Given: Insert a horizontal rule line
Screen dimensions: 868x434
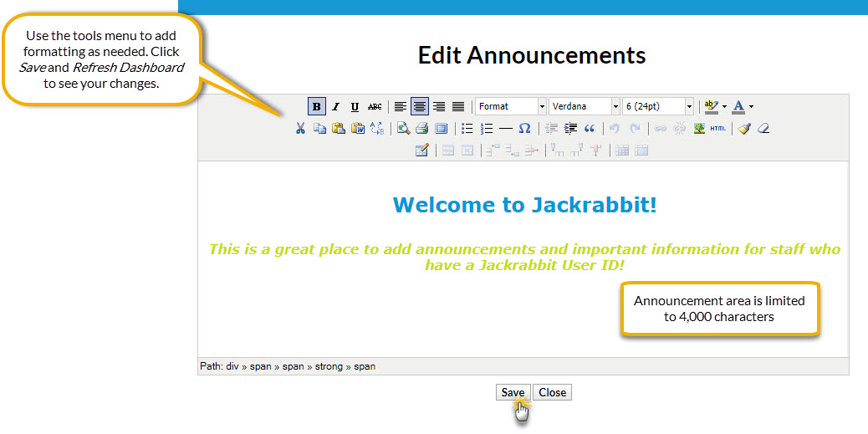Looking at the screenshot, I should (x=505, y=129).
